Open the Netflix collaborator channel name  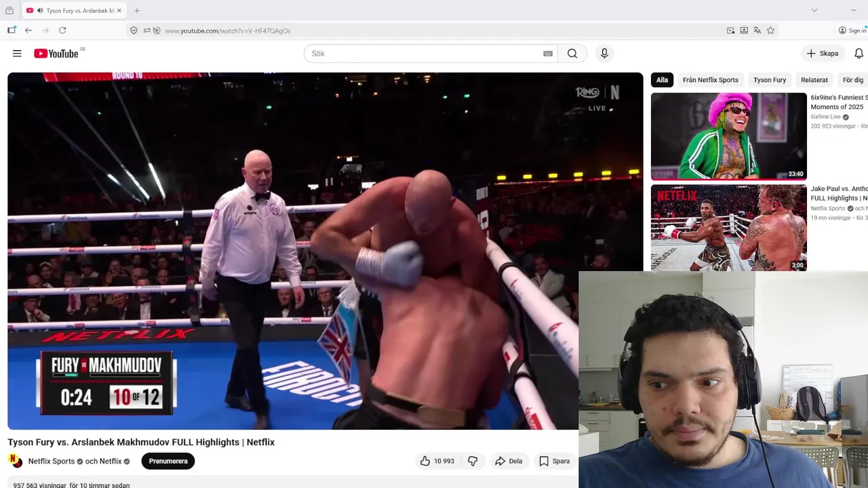(111, 461)
